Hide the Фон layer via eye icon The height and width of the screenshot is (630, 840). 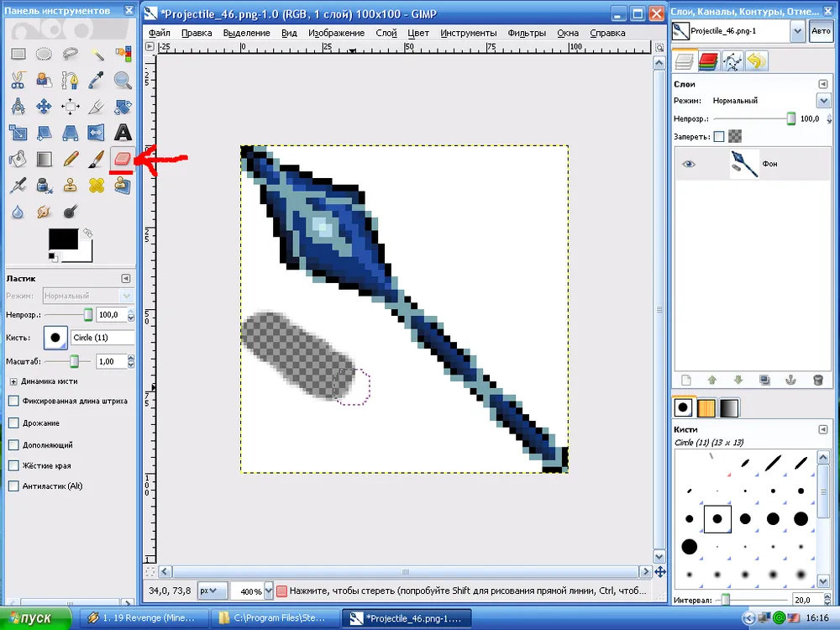tap(690, 165)
